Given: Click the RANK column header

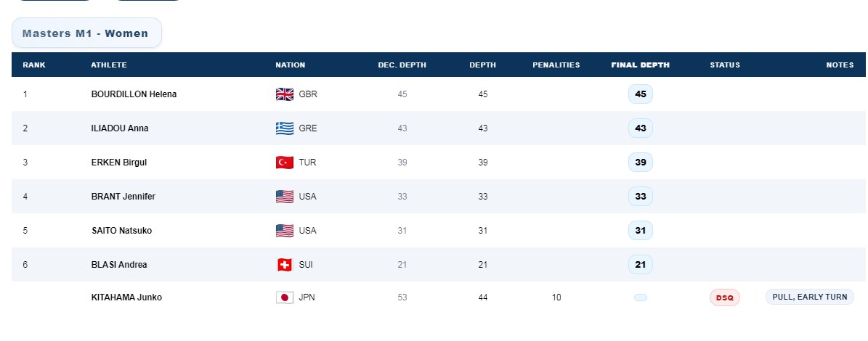Looking at the screenshot, I should tap(34, 65).
